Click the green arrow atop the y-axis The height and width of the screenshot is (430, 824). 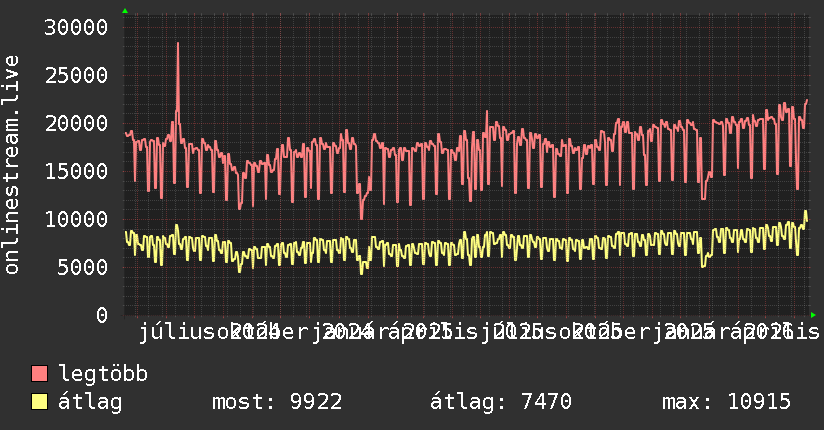(x=125, y=11)
